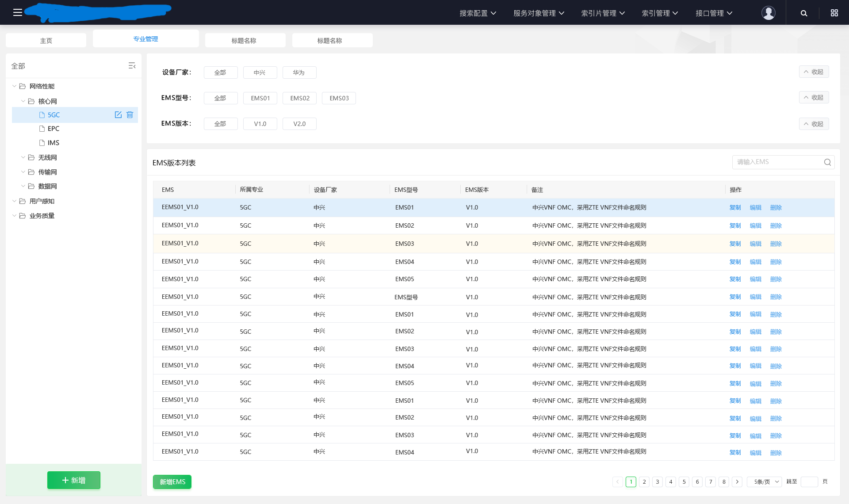The width and height of the screenshot is (849, 504).
Task: Expand the 用户感知 tree node arrow
Action: [x=14, y=201]
